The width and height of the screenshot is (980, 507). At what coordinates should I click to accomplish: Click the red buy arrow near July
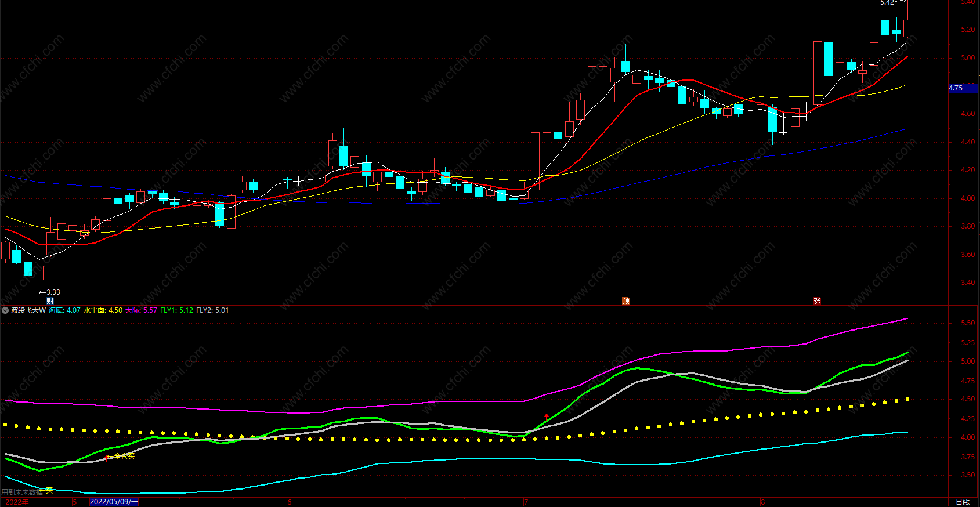point(547,417)
